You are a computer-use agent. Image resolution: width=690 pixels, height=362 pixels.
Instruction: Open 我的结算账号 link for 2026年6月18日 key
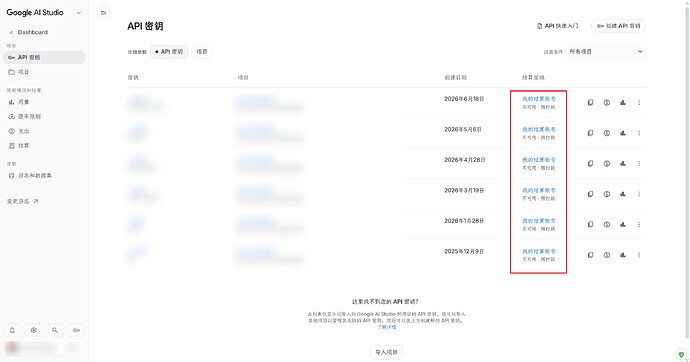(x=539, y=99)
